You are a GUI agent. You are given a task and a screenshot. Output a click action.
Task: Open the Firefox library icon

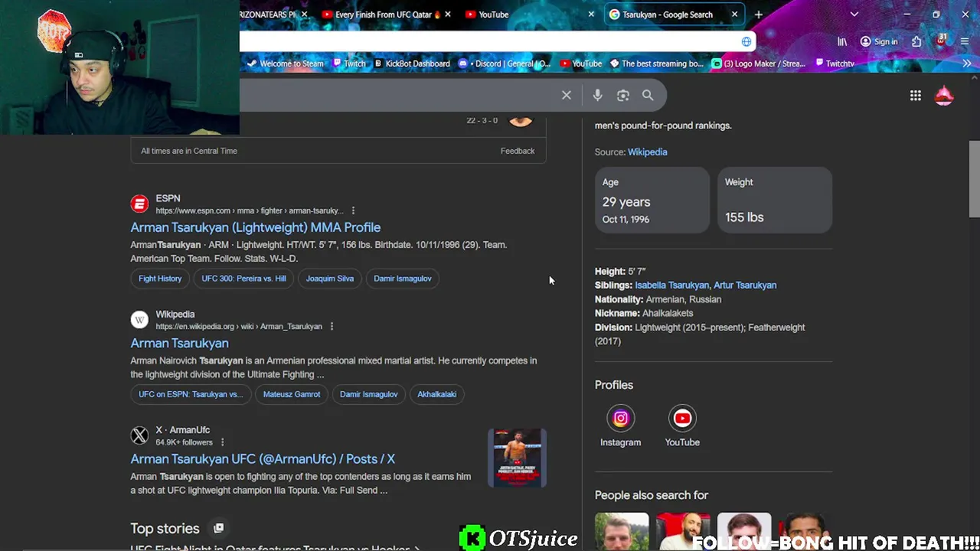[x=842, y=41]
